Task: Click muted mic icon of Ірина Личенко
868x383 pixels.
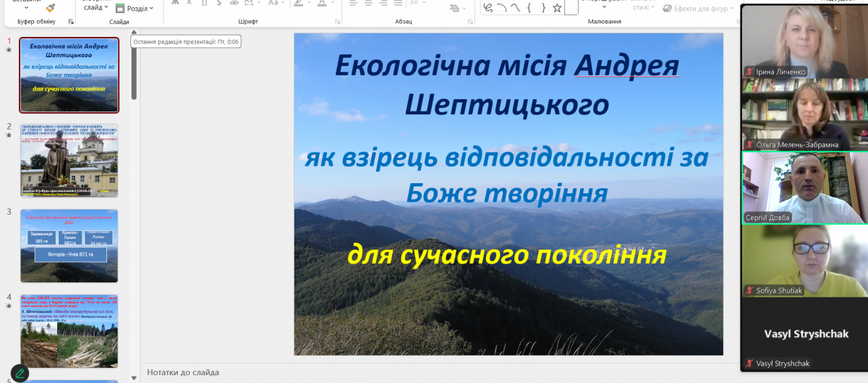Action: pos(750,72)
